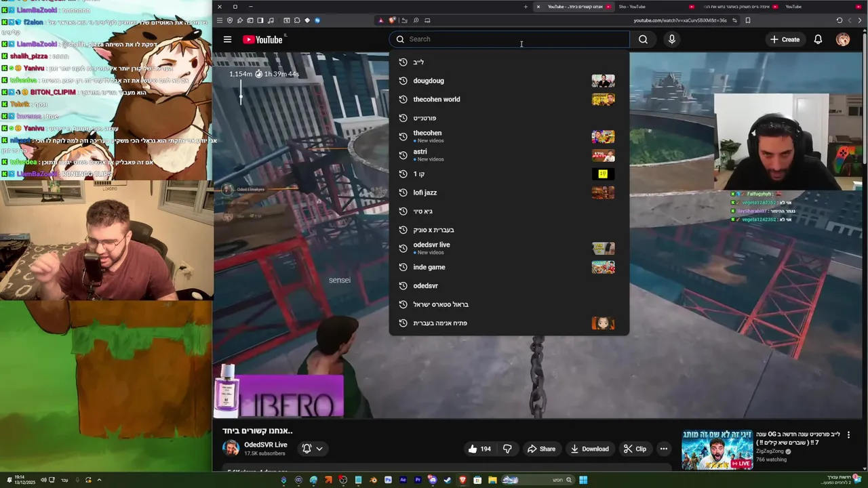This screenshot has width=868, height=488.
Task: Click the lofi jazz suggestion thumbnail
Action: (x=603, y=192)
